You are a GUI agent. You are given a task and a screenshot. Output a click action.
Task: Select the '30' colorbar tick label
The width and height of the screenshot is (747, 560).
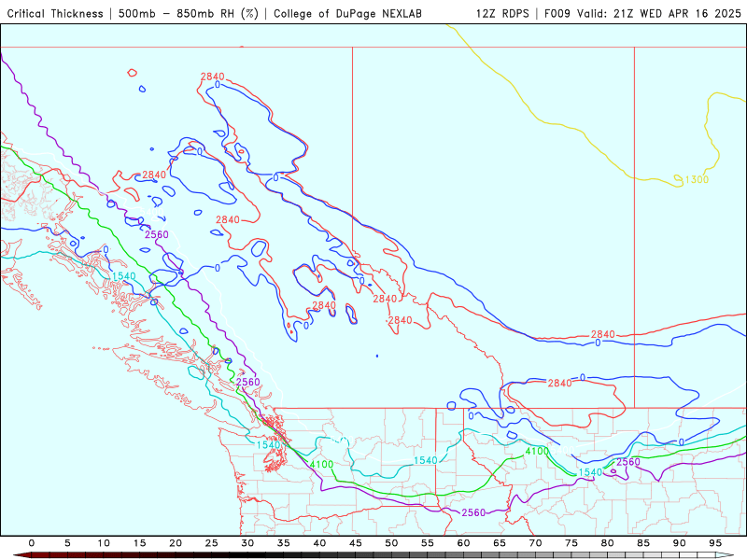(x=247, y=543)
